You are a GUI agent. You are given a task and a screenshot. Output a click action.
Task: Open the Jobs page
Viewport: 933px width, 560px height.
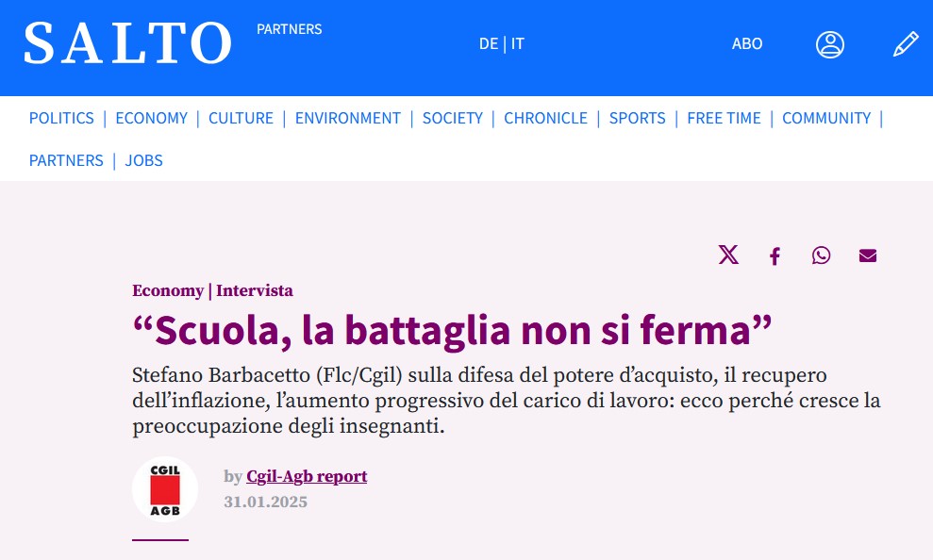143,160
